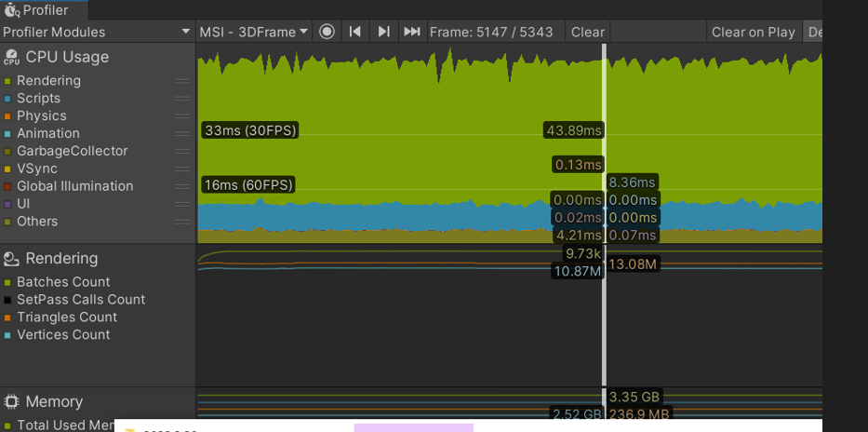Viewport: 868px width, 432px height.
Task: Select the Profiler tab
Action: pos(44,9)
